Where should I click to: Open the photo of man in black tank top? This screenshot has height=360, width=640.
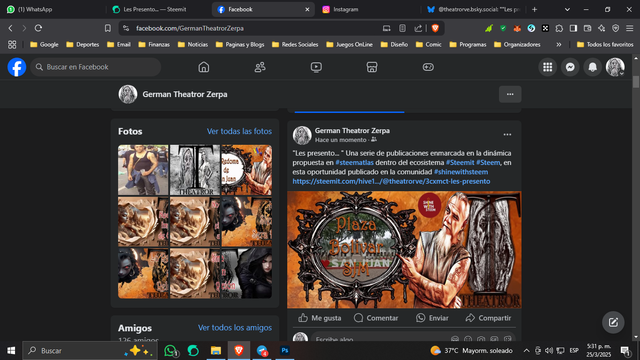click(x=143, y=170)
